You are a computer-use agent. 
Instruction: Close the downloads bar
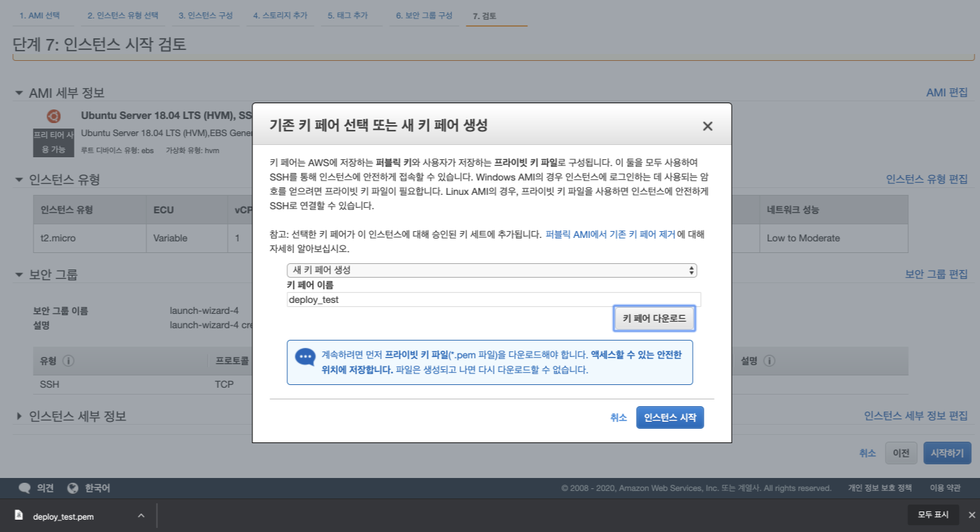(971, 515)
